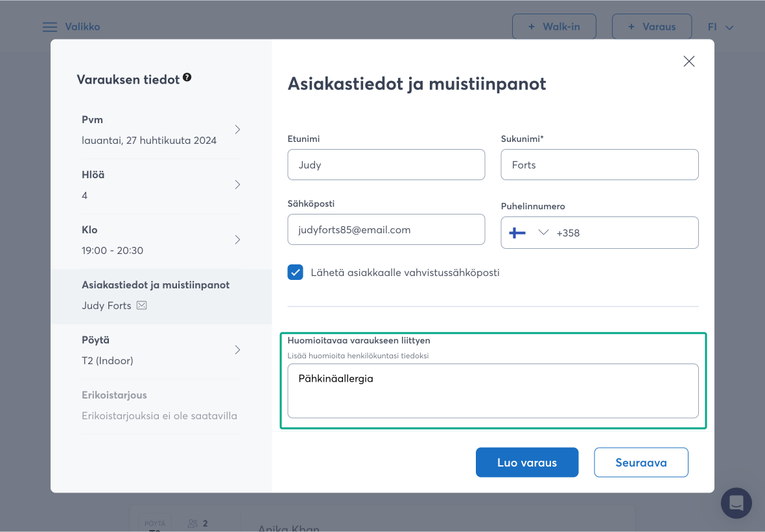The image size is (765, 532).
Task: Open the hamburger Valikko menu icon
Action: pos(50,27)
